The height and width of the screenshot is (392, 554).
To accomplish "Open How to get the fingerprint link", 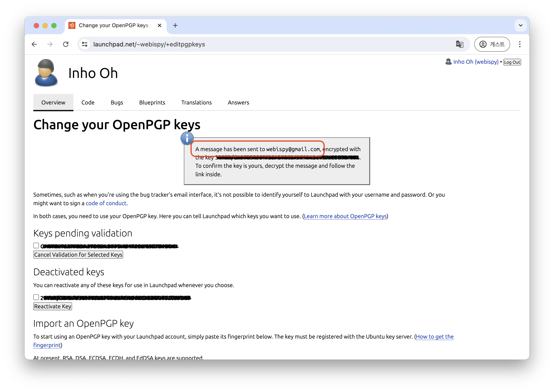I will pyautogui.click(x=435, y=336).
